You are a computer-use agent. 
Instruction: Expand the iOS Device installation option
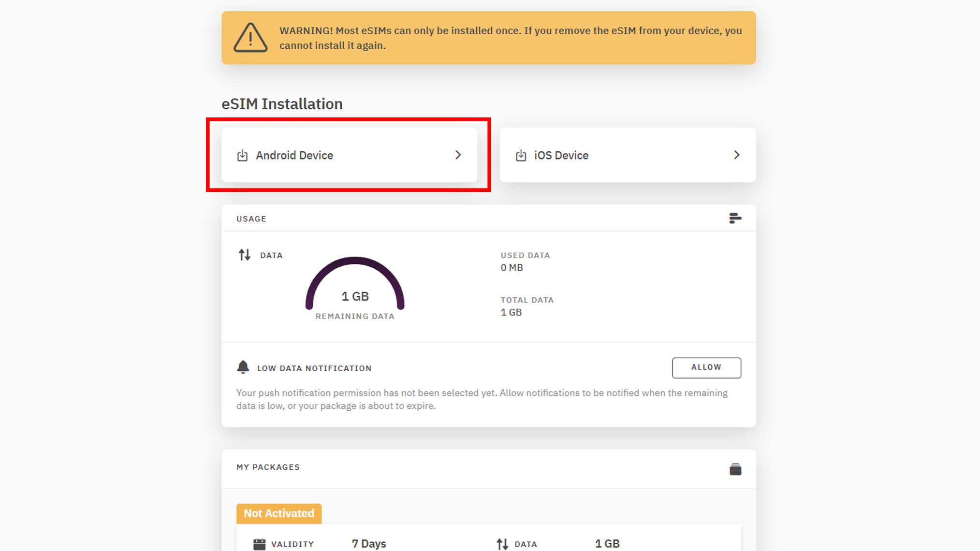629,155
